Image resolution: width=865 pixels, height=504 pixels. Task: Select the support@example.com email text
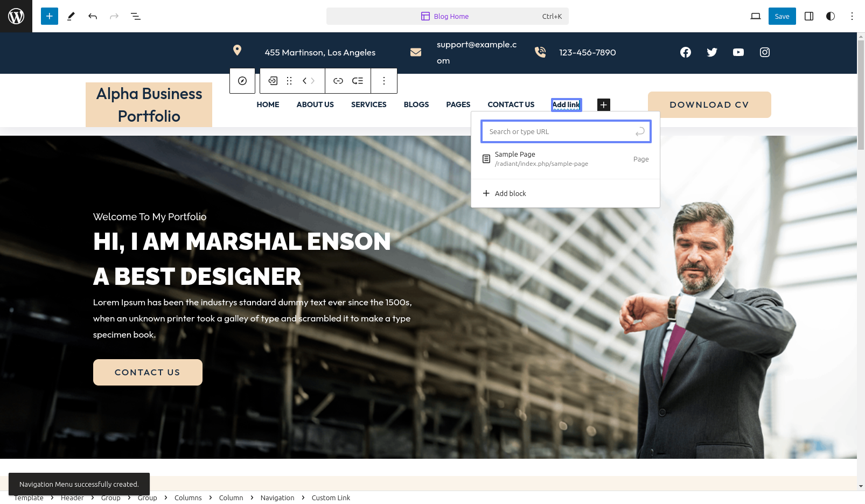477,52
